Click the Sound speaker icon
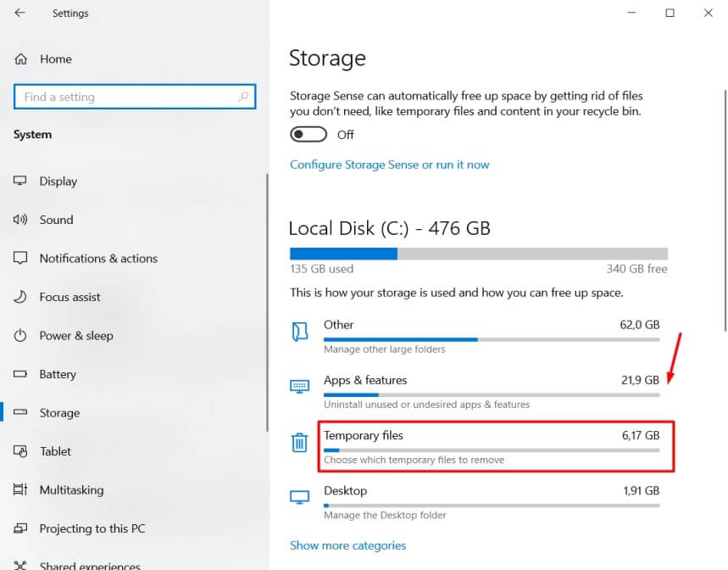This screenshot has height=570, width=728. pos(20,220)
